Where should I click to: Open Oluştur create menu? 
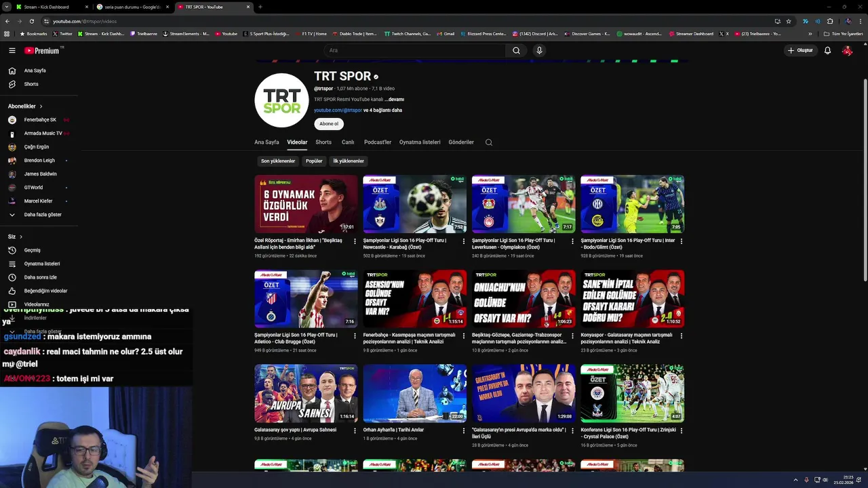[x=800, y=50]
